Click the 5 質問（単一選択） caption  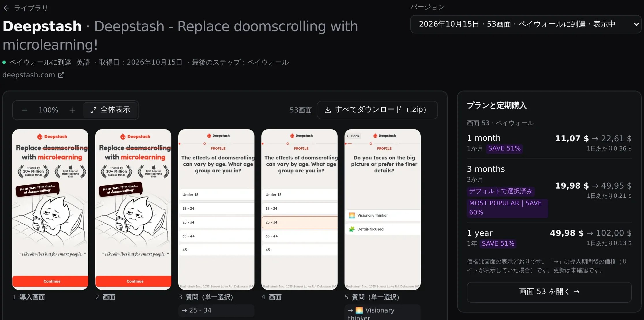click(x=372, y=297)
